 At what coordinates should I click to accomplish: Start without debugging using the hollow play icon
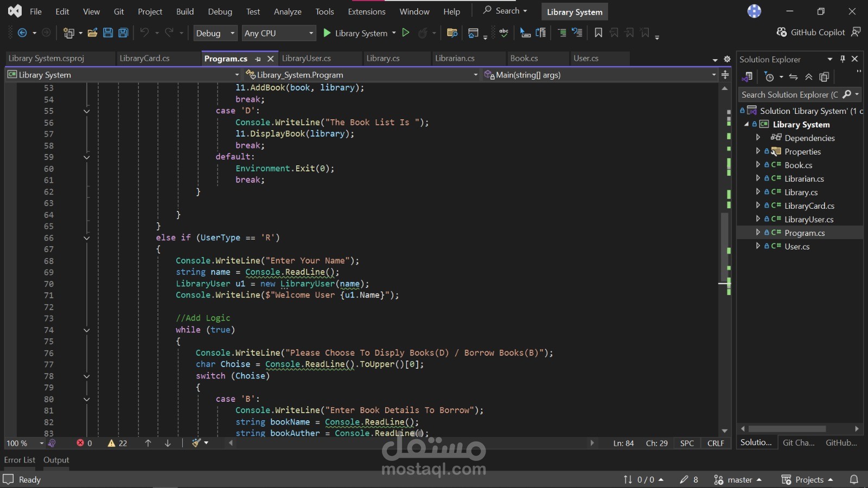point(405,33)
